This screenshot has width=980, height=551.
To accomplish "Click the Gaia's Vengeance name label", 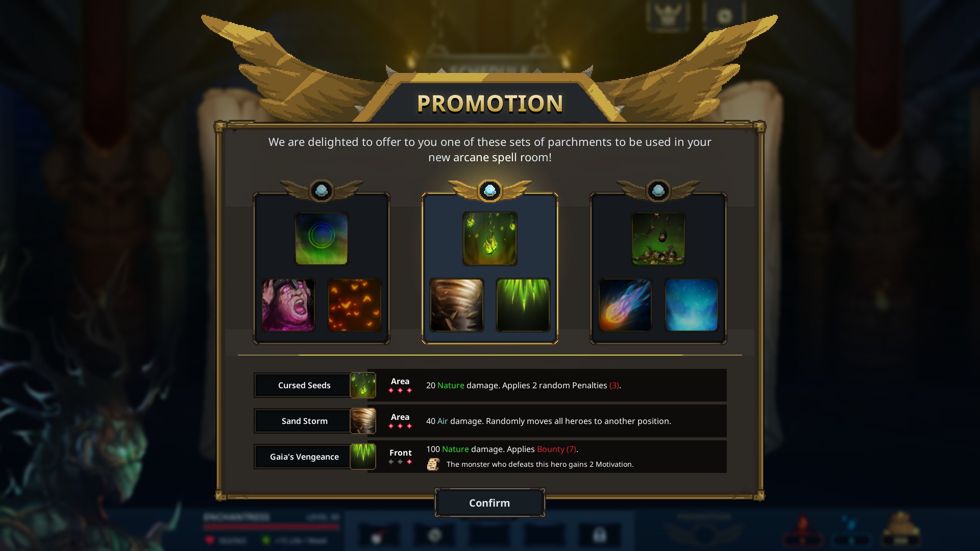I will coord(304,457).
